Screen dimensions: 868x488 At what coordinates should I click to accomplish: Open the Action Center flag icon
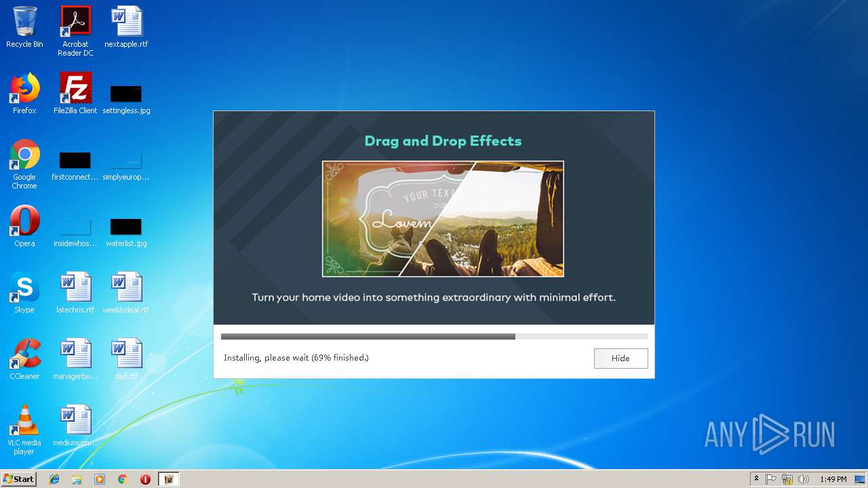coord(771,479)
